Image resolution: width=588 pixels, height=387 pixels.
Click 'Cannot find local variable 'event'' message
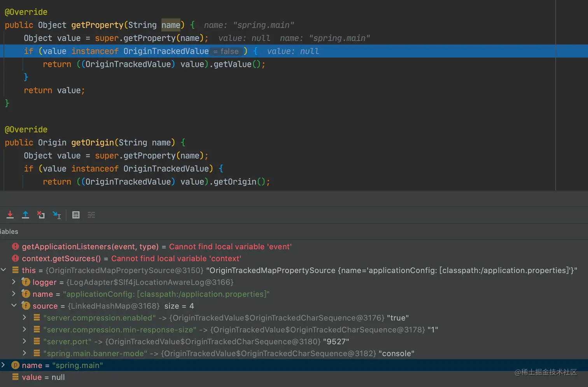coord(230,247)
